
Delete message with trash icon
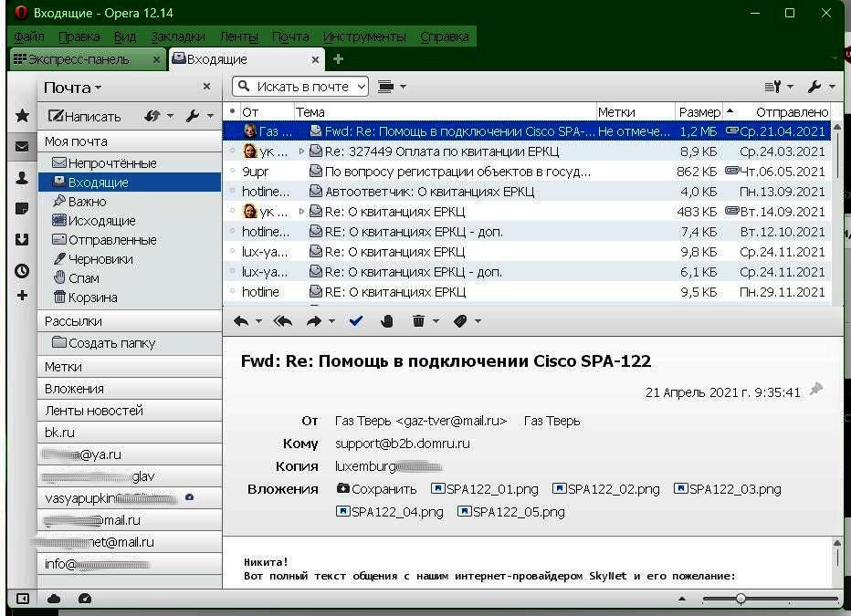click(418, 321)
